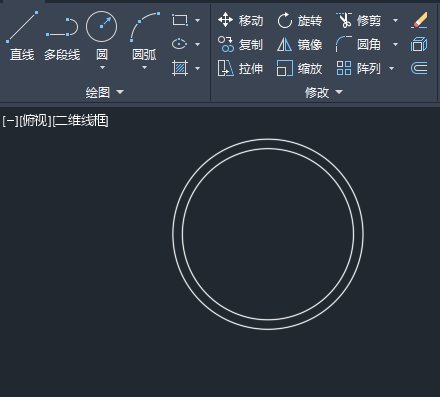Select the Rotate (旋转) command
Screen dimensions: 440x397
[300, 20]
